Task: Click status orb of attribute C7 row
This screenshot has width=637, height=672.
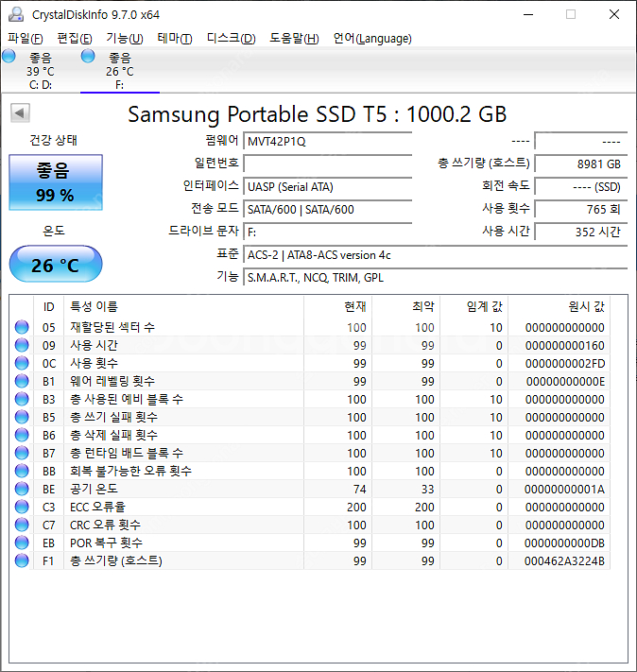Action: pos(22,525)
